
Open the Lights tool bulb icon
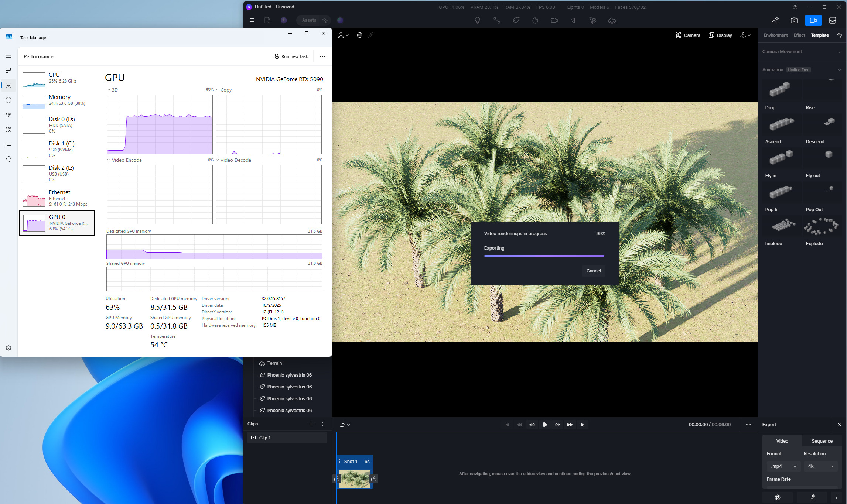click(x=477, y=20)
